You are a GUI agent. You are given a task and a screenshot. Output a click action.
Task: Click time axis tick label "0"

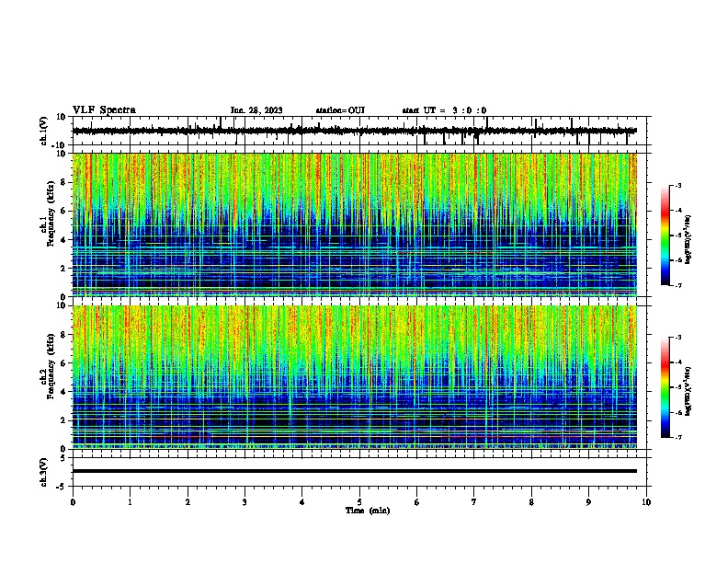pos(73,502)
